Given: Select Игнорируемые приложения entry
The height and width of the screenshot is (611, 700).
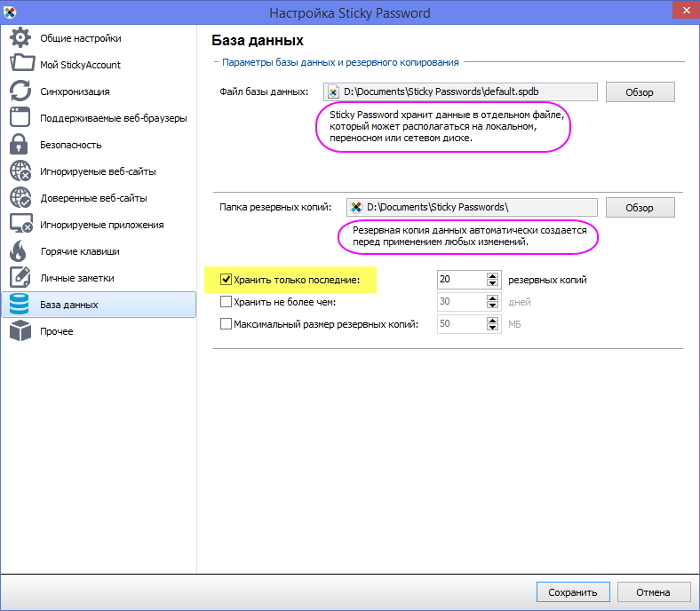Looking at the screenshot, I should (99, 225).
